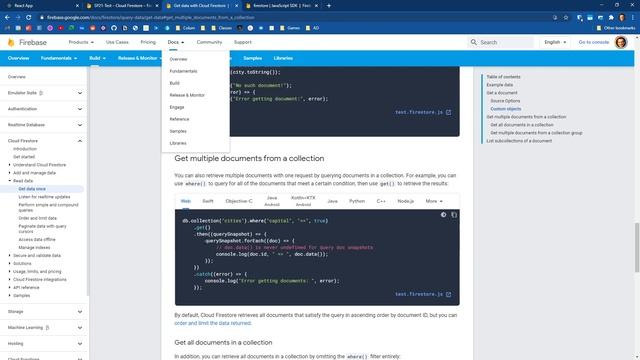Click the page's vertical scrollbar thumb

636,247
